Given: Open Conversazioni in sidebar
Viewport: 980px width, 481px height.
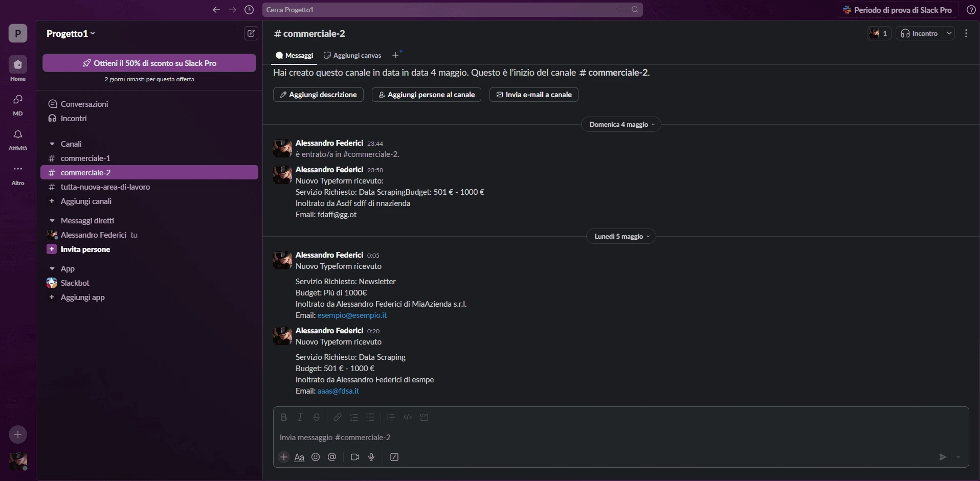Looking at the screenshot, I should click(x=149, y=104).
